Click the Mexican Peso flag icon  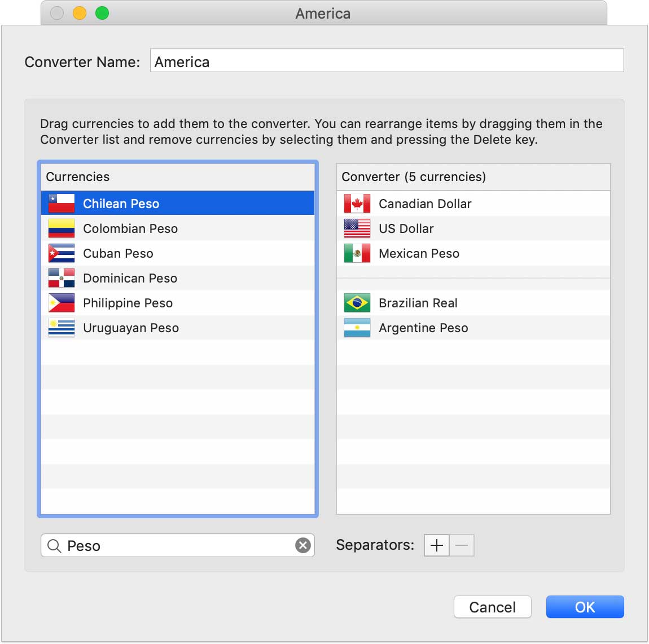coord(357,253)
